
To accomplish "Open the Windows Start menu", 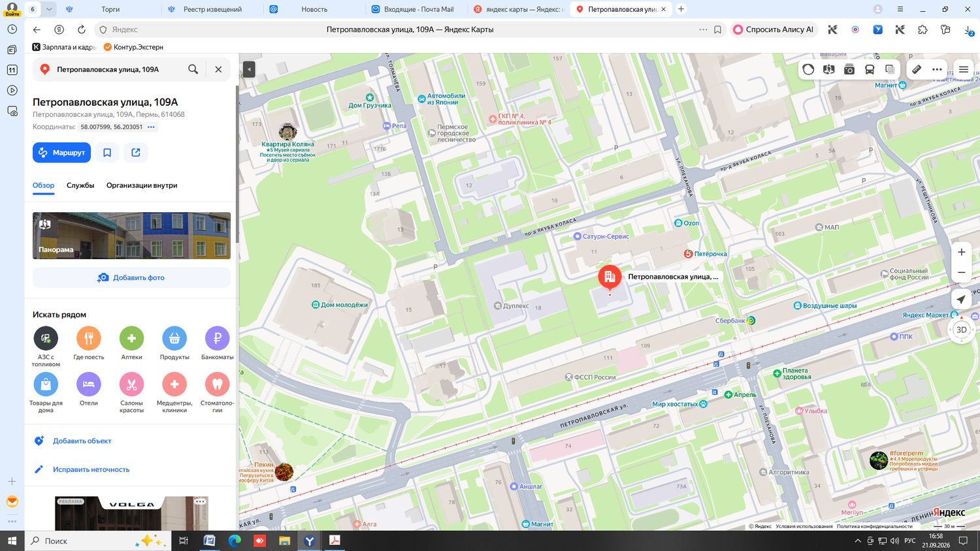I will pos(12,541).
